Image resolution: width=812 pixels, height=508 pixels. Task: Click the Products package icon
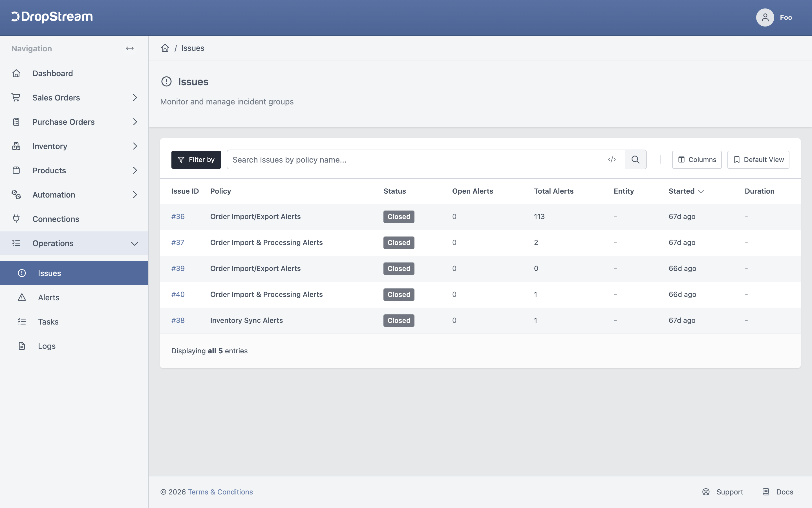[16, 170]
